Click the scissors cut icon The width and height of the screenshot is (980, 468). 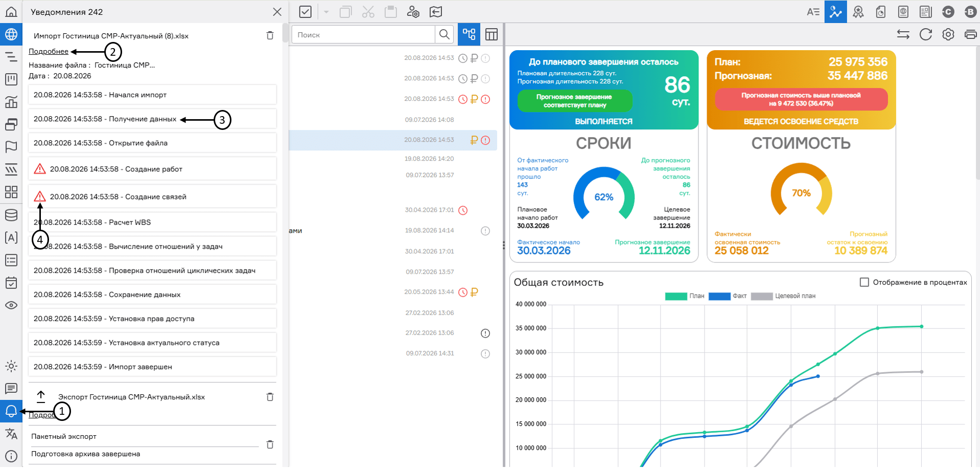pyautogui.click(x=368, y=12)
